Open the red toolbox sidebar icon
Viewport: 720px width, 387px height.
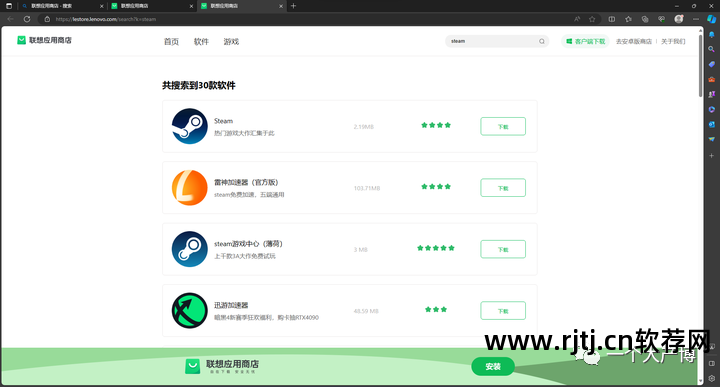[711, 79]
